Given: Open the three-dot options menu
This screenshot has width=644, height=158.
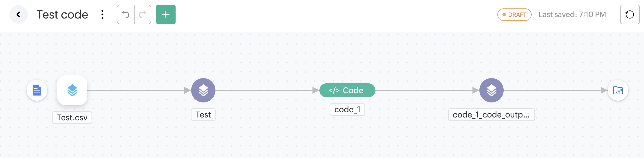Looking at the screenshot, I should tap(102, 14).
